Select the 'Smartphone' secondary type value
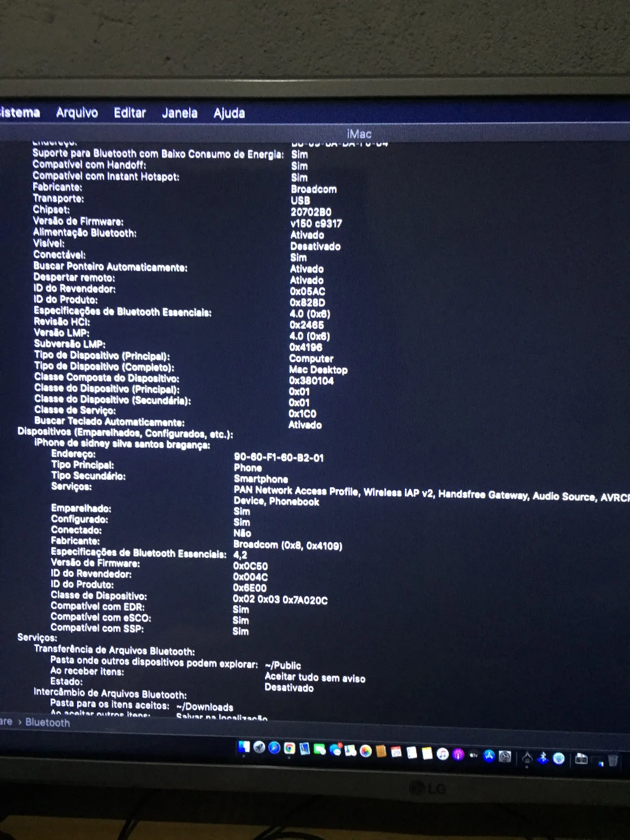The height and width of the screenshot is (840, 630). [261, 479]
